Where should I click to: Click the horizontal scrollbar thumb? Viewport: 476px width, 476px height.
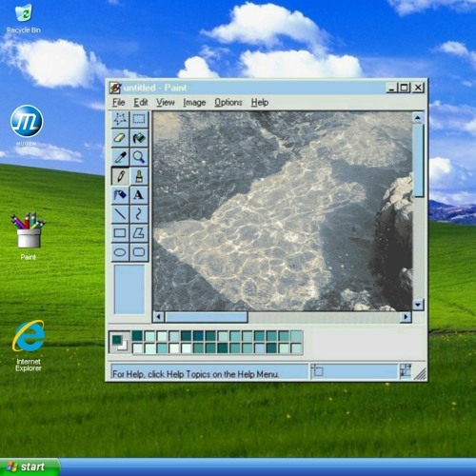[x=207, y=317]
